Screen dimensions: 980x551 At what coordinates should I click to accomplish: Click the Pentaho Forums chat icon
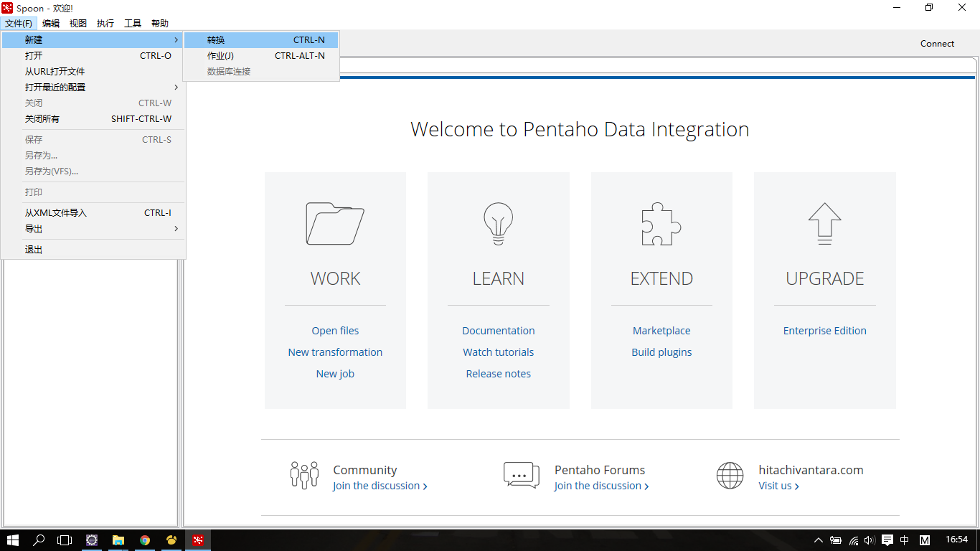[x=522, y=476]
